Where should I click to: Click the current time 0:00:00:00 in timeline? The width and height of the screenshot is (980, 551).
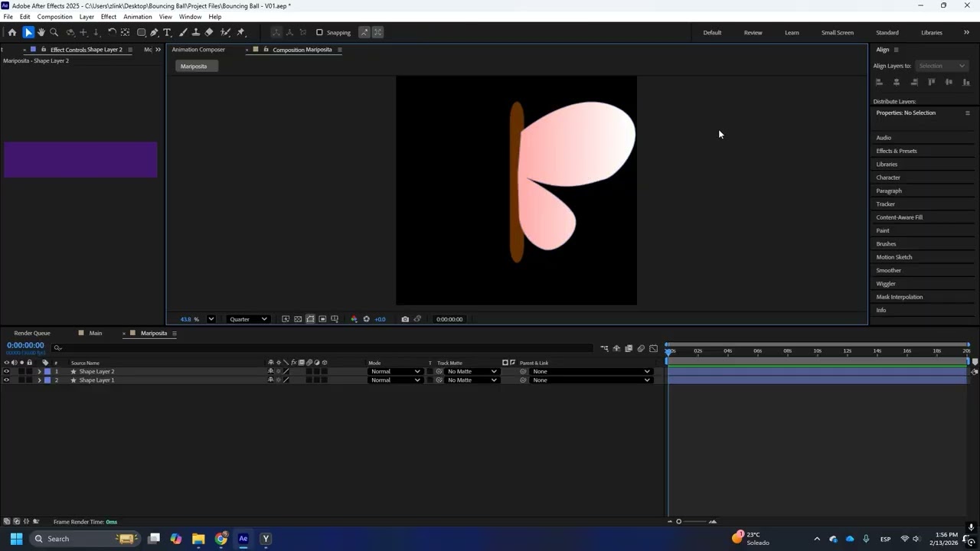tap(25, 345)
